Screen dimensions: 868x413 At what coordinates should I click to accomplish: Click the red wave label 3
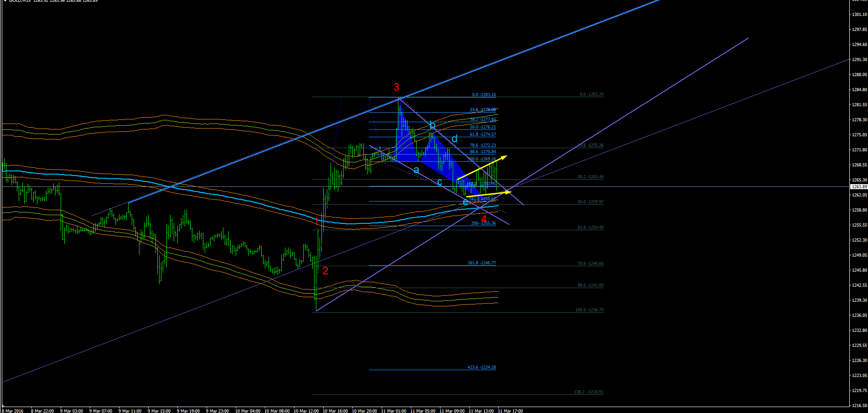[x=397, y=87]
